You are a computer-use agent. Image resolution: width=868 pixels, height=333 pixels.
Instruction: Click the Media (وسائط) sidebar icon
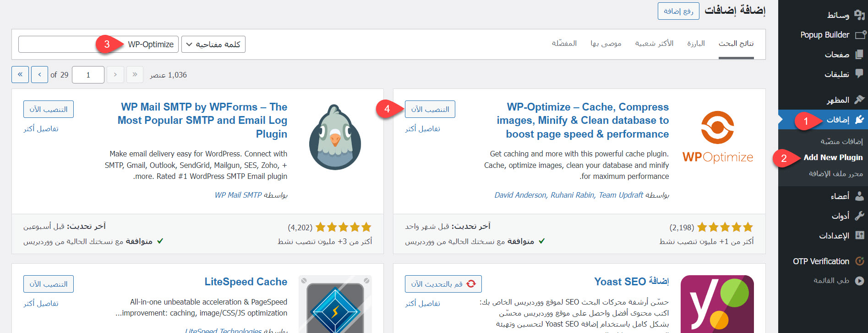860,15
